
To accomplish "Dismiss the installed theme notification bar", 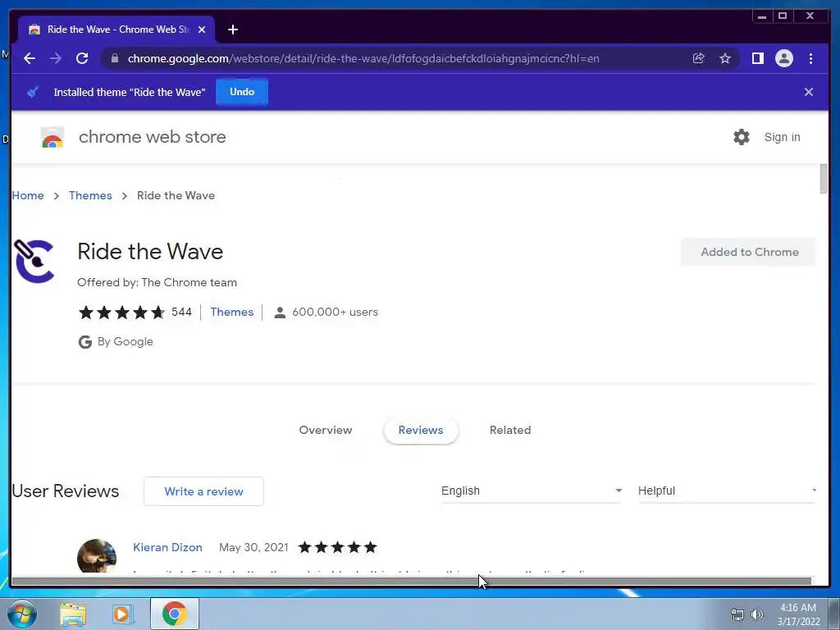I will (x=809, y=92).
